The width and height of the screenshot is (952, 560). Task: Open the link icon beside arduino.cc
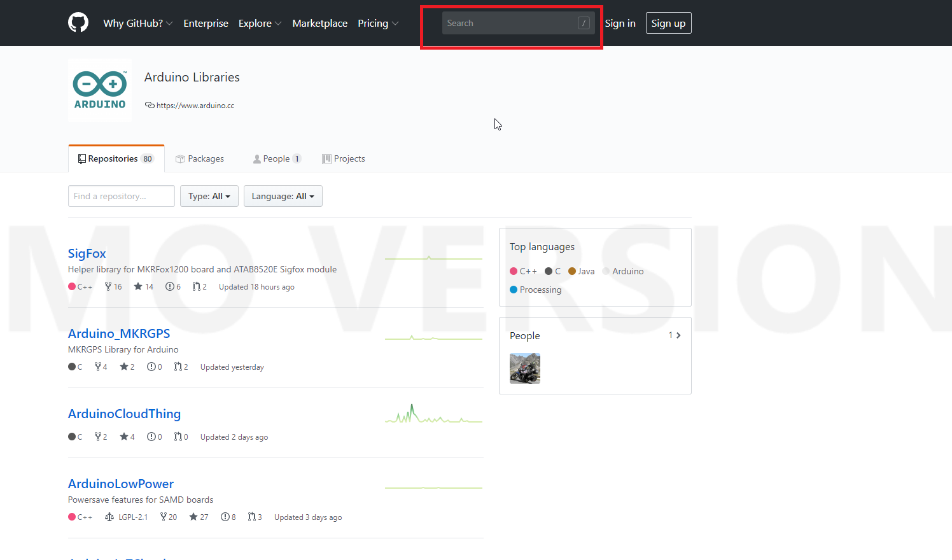[x=150, y=105]
